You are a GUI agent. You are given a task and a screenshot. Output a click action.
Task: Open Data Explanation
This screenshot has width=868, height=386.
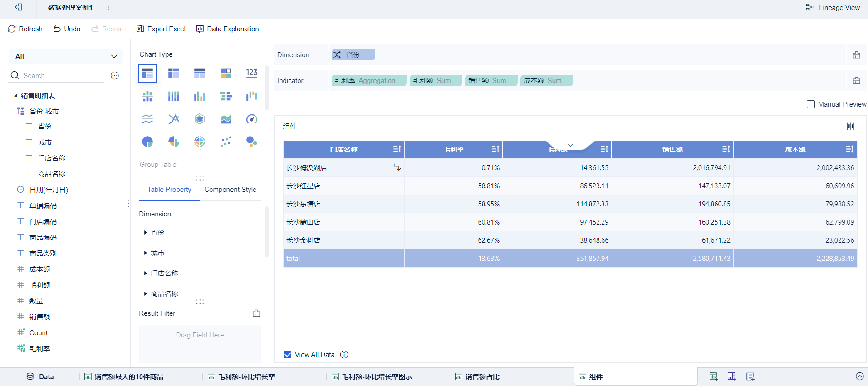[x=227, y=29]
